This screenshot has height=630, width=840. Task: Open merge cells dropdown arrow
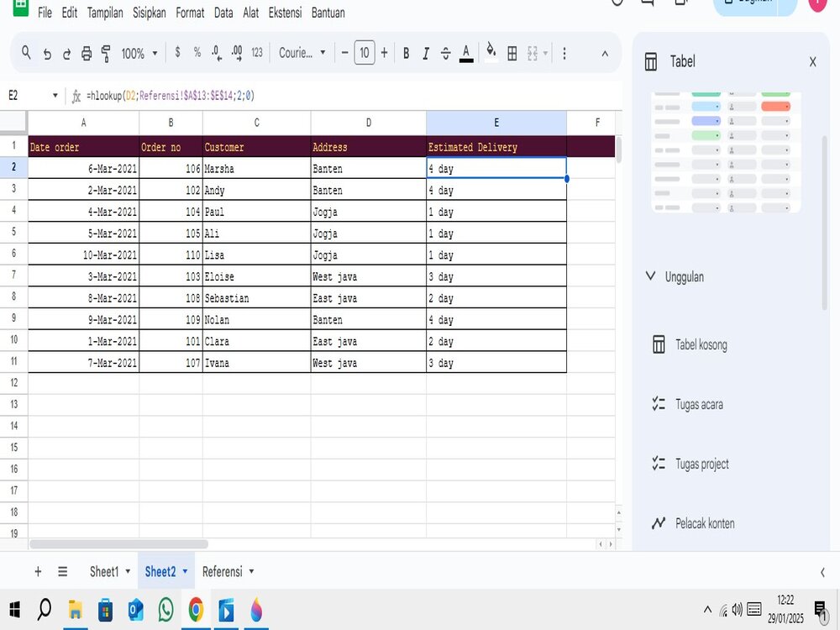[545, 53]
